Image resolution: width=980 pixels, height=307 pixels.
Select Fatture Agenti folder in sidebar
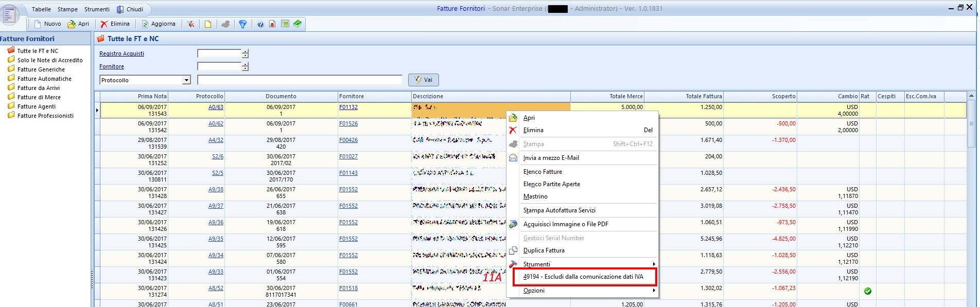[x=36, y=106]
